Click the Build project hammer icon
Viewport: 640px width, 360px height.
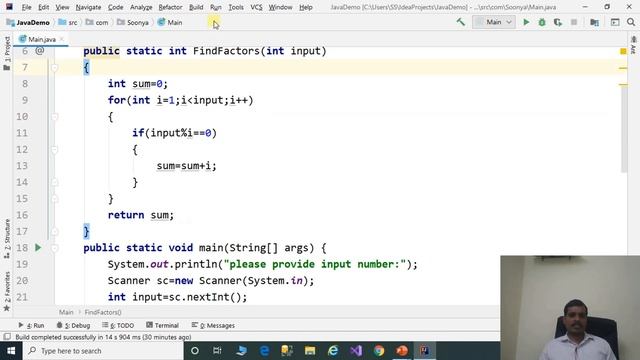pos(460,22)
